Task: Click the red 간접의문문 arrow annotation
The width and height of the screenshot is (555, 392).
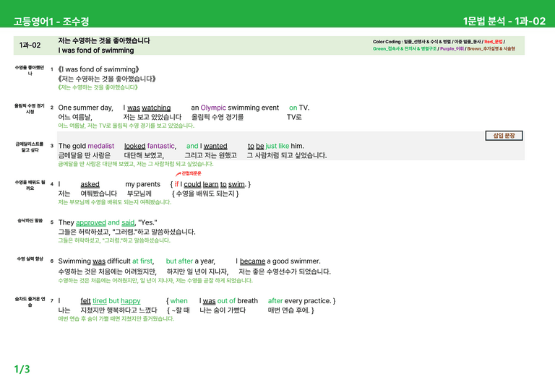Action: (x=189, y=173)
